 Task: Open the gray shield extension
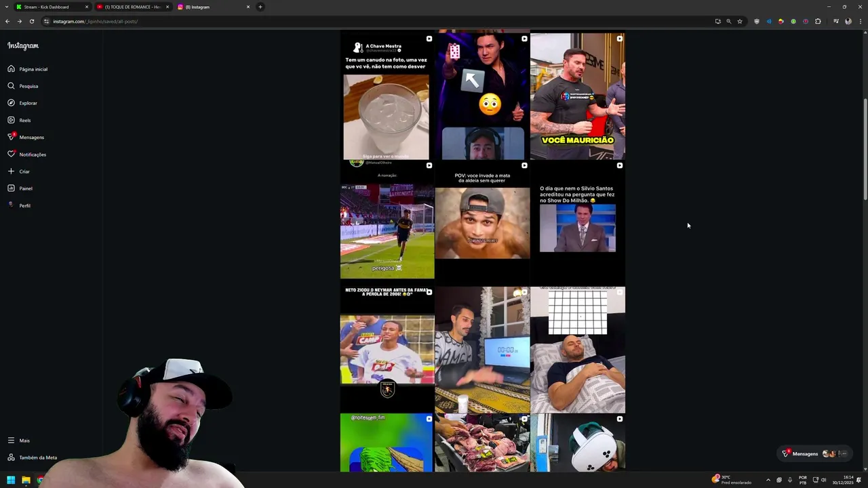757,21
